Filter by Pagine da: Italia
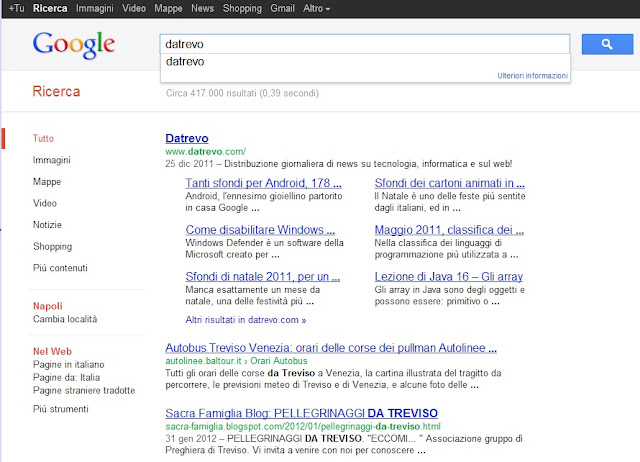The width and height of the screenshot is (640, 462). 67,378
